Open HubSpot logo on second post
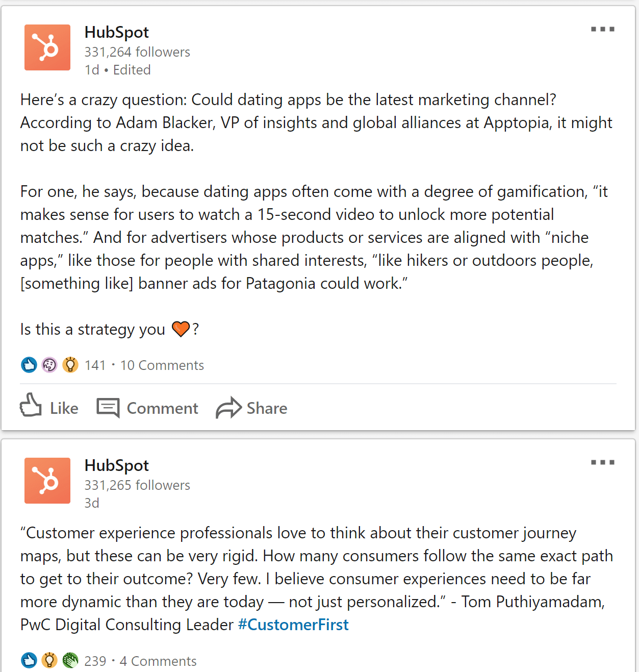Screen dimensions: 639x672 point(47,481)
